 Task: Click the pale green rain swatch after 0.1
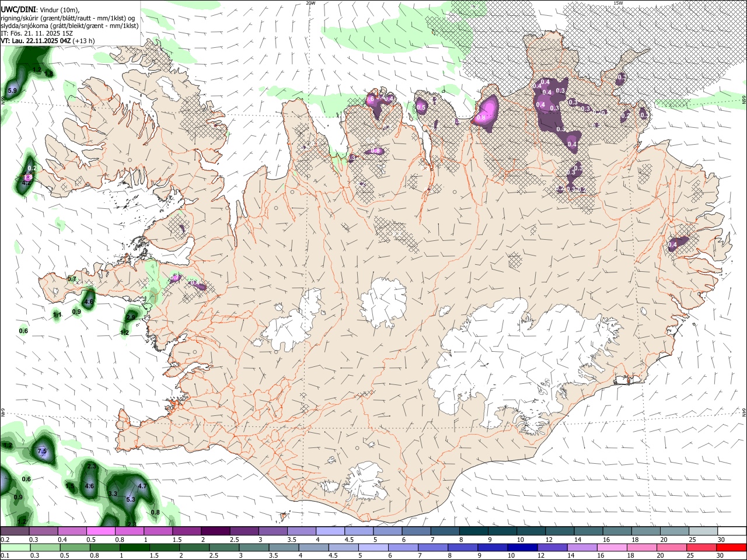(x=15, y=547)
